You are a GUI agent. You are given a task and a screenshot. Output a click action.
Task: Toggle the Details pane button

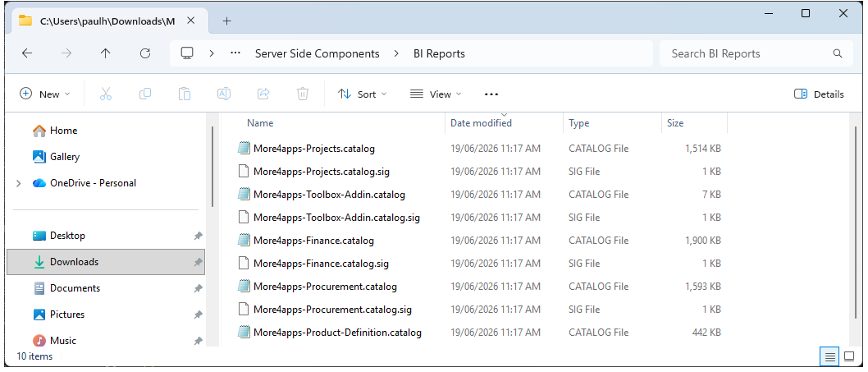[819, 94]
